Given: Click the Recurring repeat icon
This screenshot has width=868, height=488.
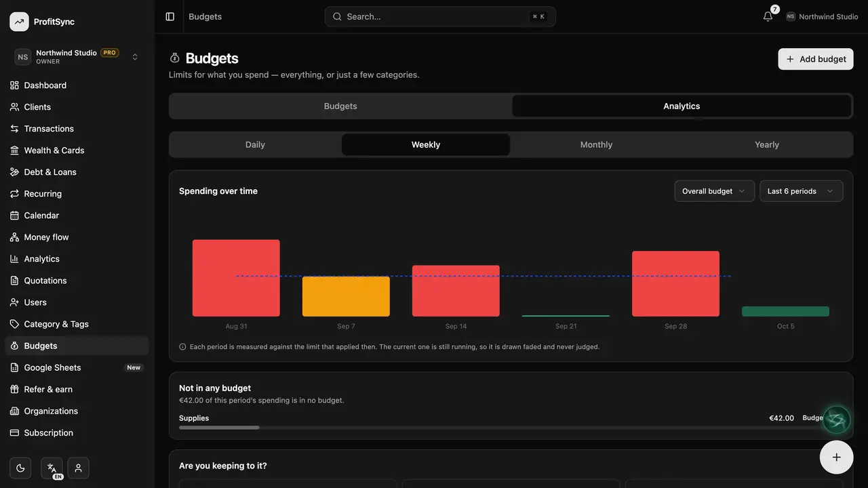Looking at the screenshot, I should tap(14, 194).
